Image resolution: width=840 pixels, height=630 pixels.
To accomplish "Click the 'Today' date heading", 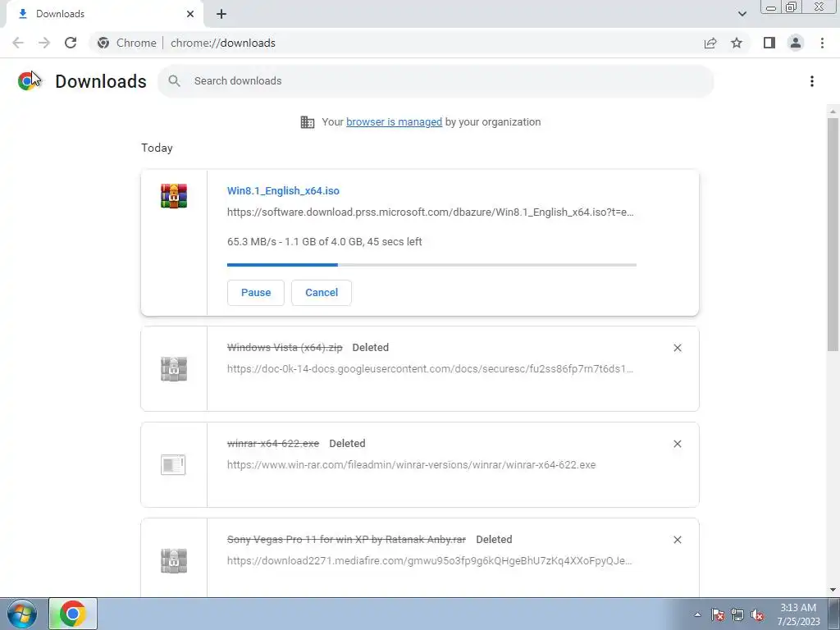I will [157, 148].
